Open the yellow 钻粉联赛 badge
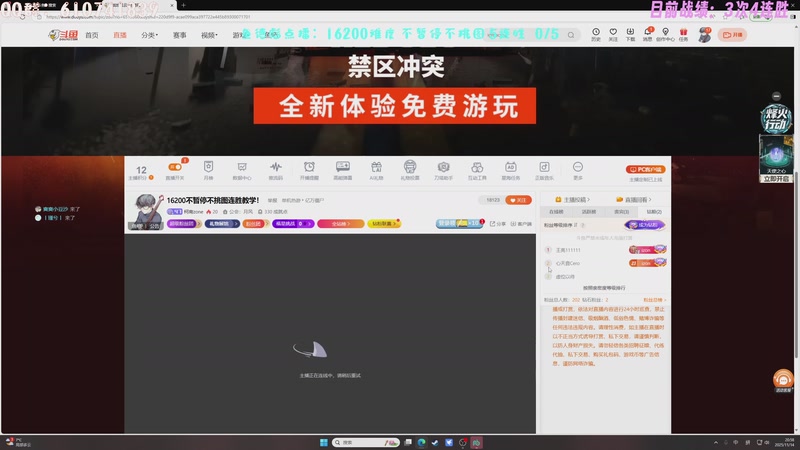 384,223
